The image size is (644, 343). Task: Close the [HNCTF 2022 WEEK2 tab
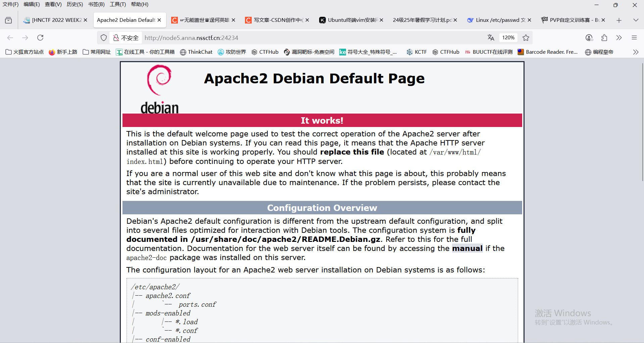(86, 20)
